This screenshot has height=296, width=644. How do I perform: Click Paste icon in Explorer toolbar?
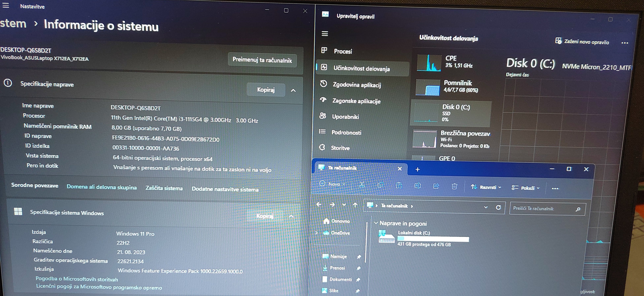[399, 185]
